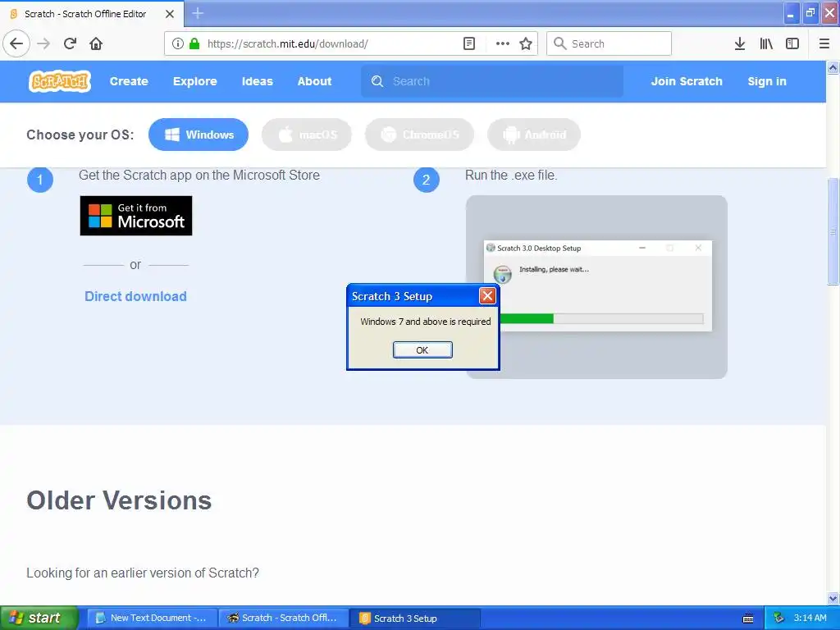Click the forward navigation arrow
Screen dimensions: 840x630
click(x=44, y=43)
